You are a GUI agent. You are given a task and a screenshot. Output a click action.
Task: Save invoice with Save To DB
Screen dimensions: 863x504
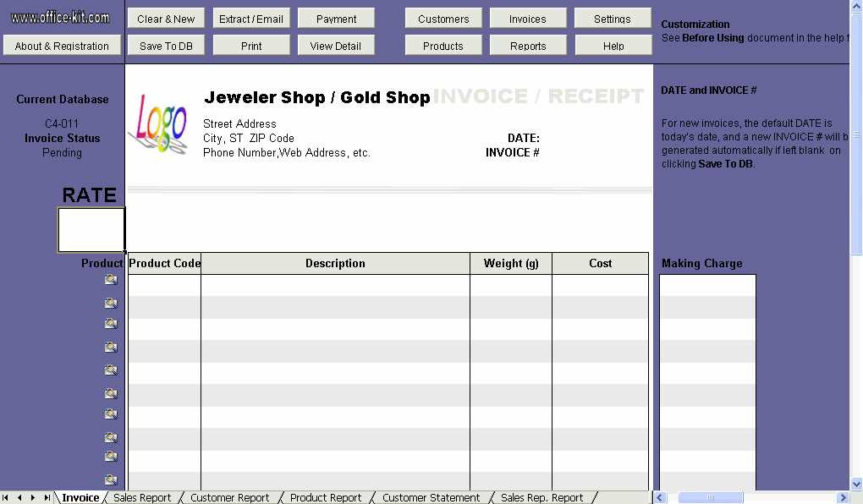click(166, 45)
